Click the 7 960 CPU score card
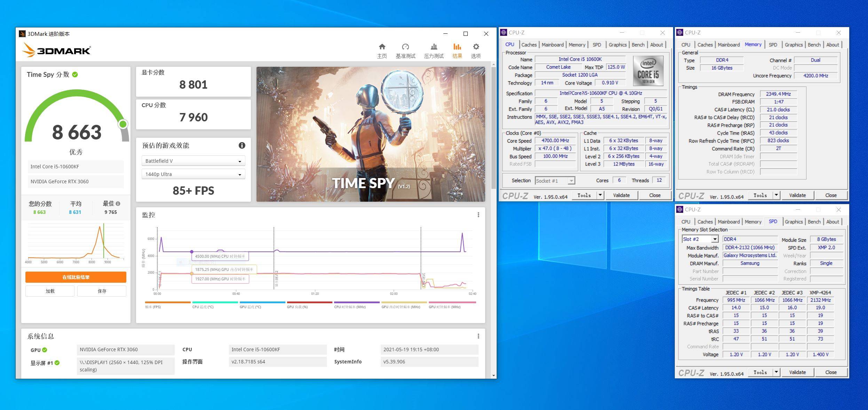 pyautogui.click(x=193, y=114)
